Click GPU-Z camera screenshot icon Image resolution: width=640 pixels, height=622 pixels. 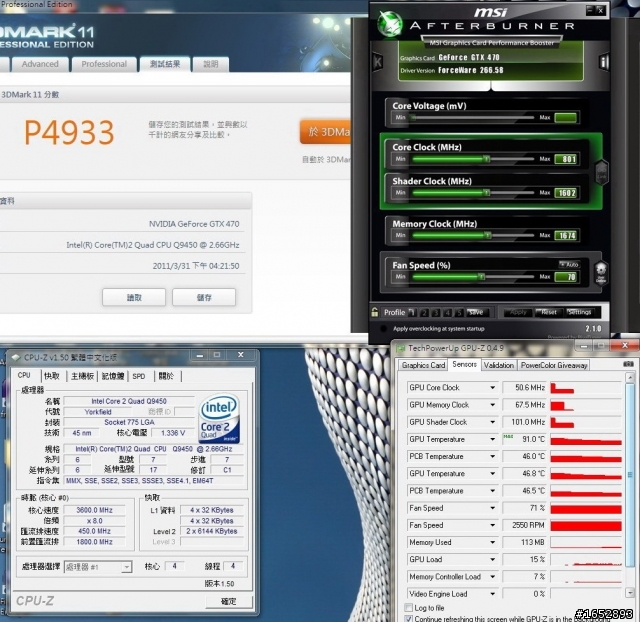[628, 364]
